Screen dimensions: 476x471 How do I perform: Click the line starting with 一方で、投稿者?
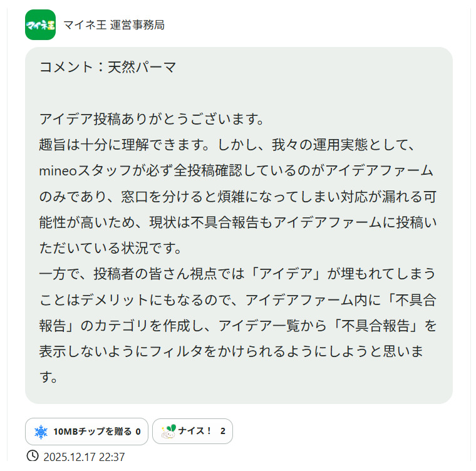(237, 274)
